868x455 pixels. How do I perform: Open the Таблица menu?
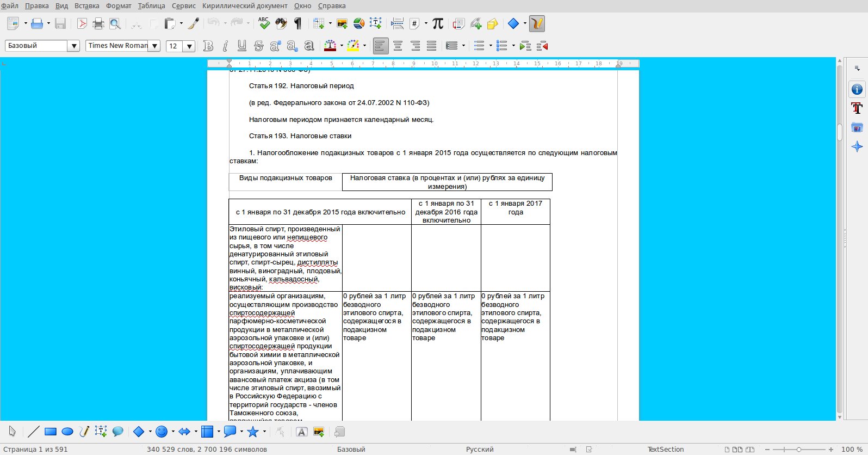(151, 6)
